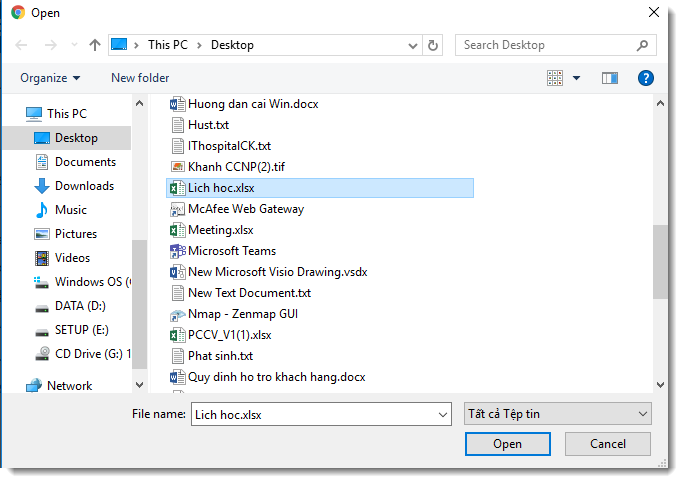Screen dimensions: 683x483
Task: Click the file list vertical scrollbar
Action: point(659,260)
